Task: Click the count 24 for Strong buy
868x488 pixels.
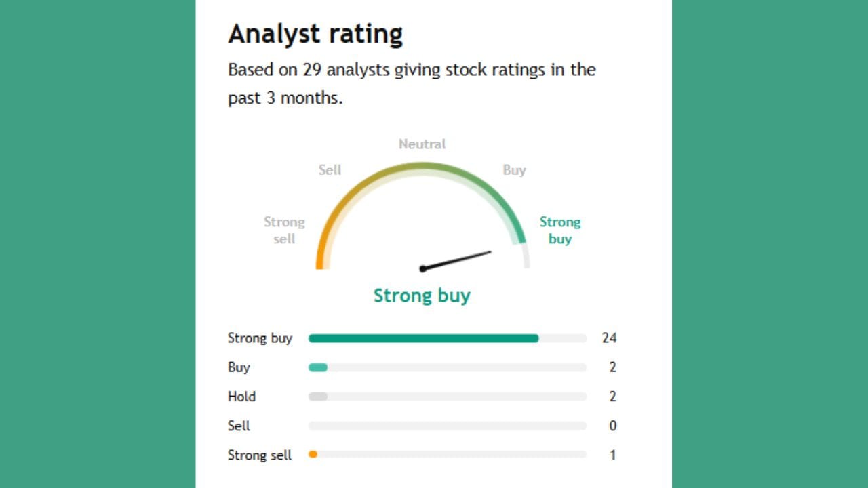Action: click(609, 338)
